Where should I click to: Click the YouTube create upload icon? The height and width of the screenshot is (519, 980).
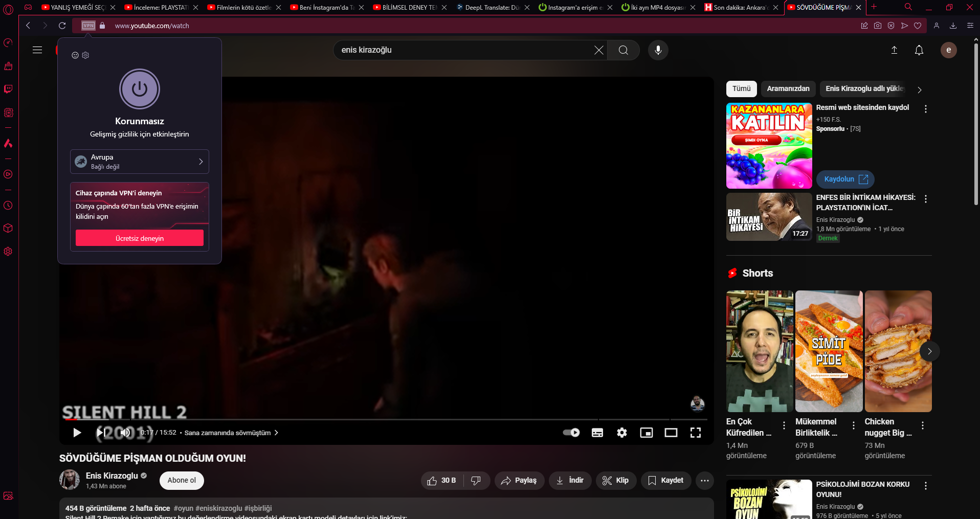pyautogui.click(x=895, y=50)
